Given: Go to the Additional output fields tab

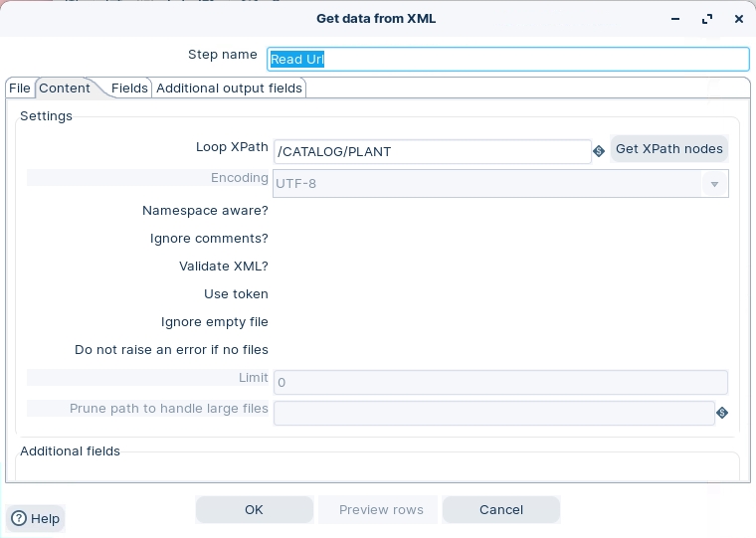Looking at the screenshot, I should [229, 89].
